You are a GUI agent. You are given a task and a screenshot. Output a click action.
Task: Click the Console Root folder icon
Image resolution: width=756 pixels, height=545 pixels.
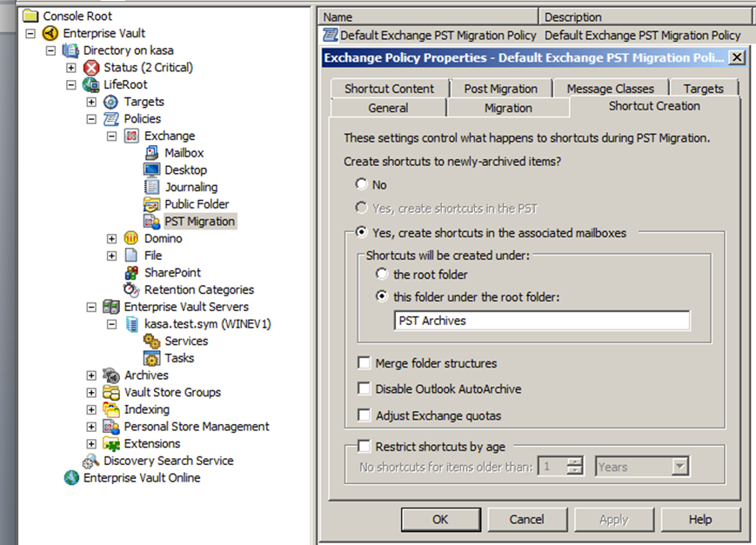[30, 16]
